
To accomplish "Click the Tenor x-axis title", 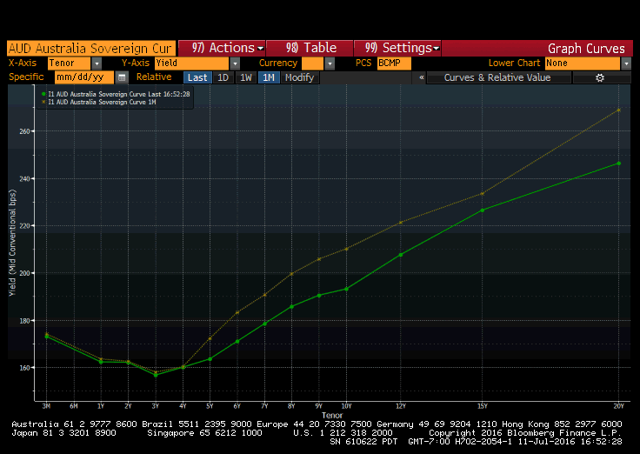I will coord(332,415).
